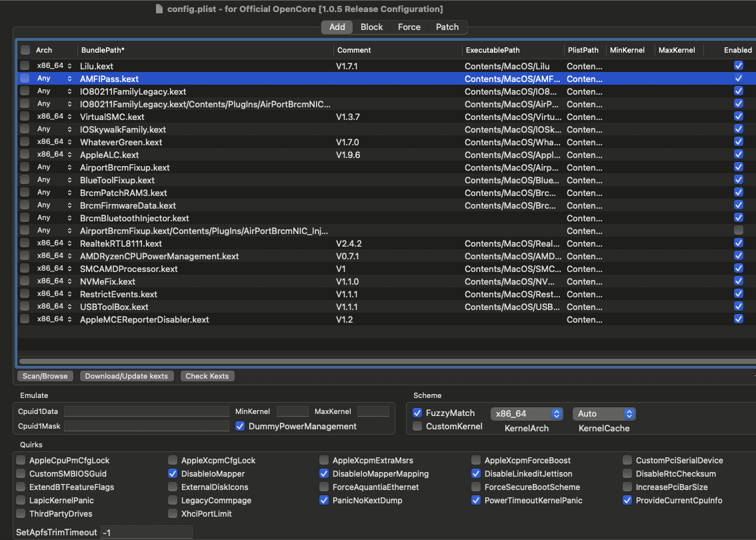The image size is (756, 540).
Task: Click the Cpuid1Data input field
Action: 146,411
